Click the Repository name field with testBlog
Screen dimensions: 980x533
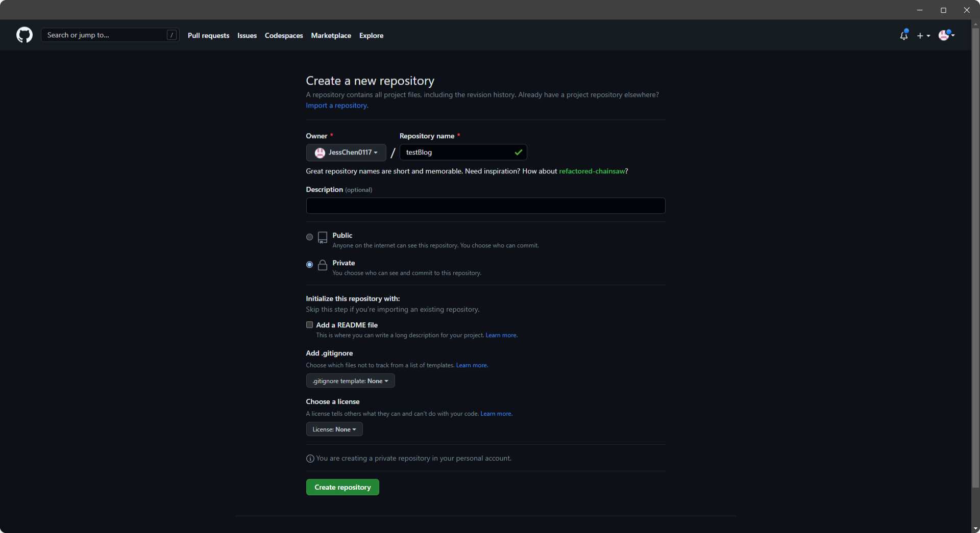(463, 153)
